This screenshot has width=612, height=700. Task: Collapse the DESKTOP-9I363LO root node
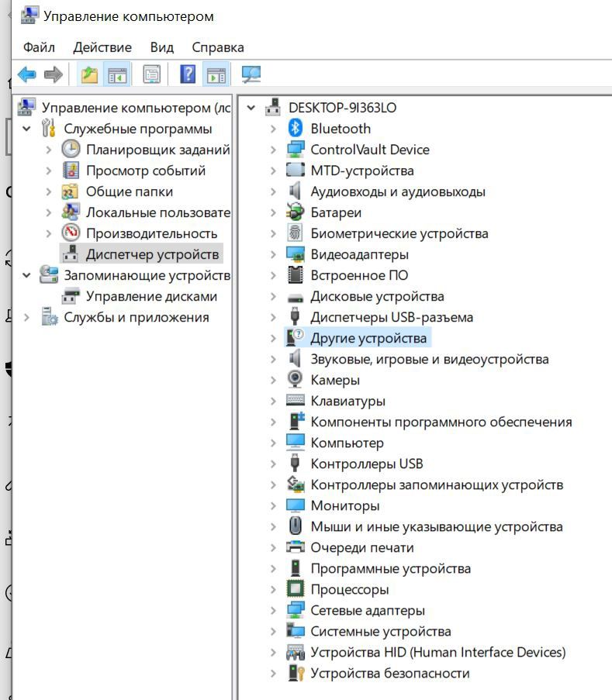(251, 108)
